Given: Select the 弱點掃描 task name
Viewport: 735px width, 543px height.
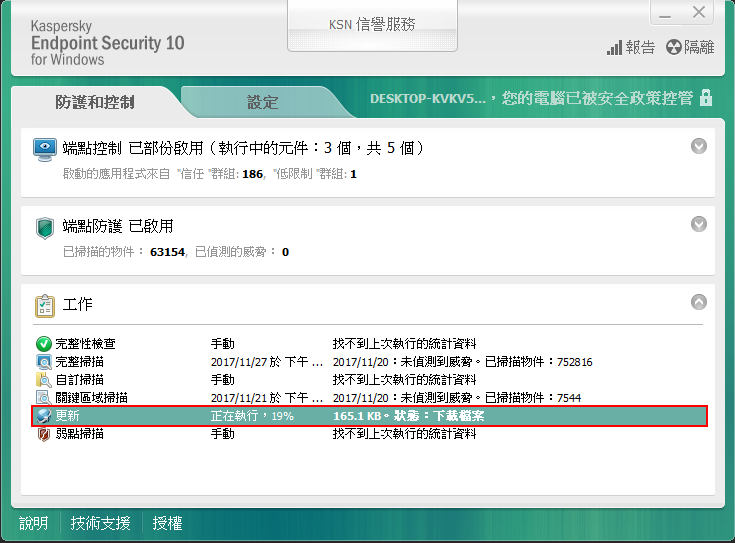Looking at the screenshot, I should click(80, 434).
